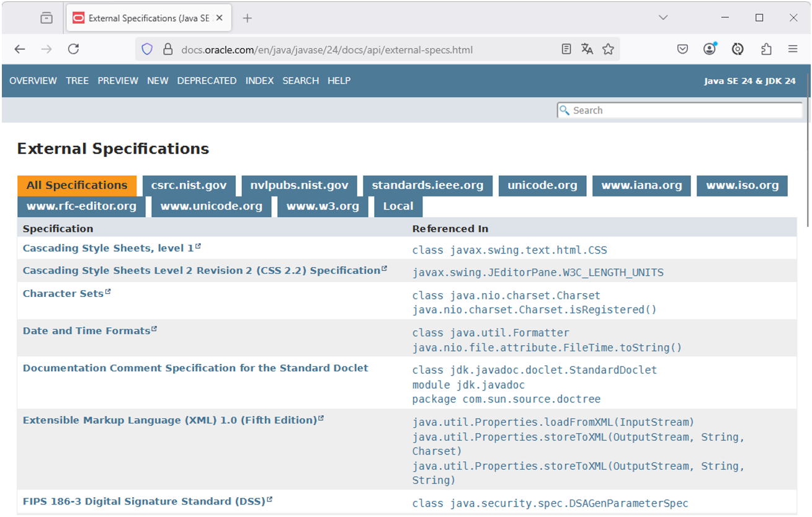Viewport: 812px width, 517px height.
Task: Select the www.w3.org tab
Action: click(323, 206)
